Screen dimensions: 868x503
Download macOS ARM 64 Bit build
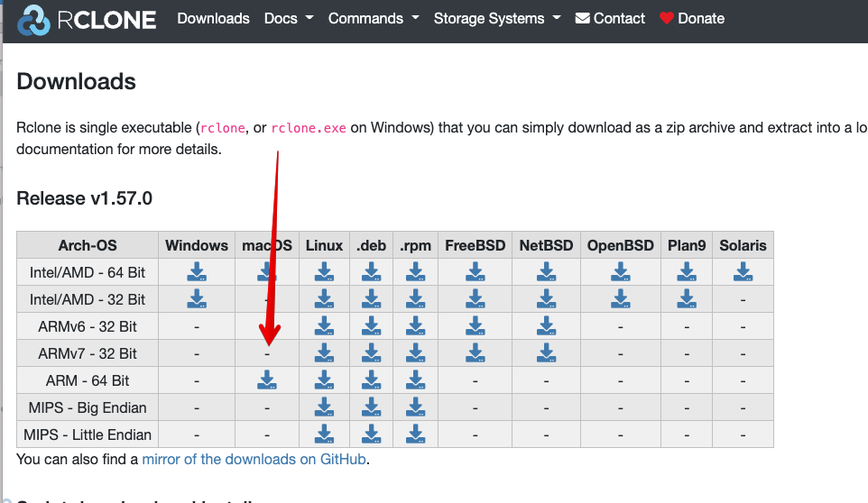tap(267, 380)
